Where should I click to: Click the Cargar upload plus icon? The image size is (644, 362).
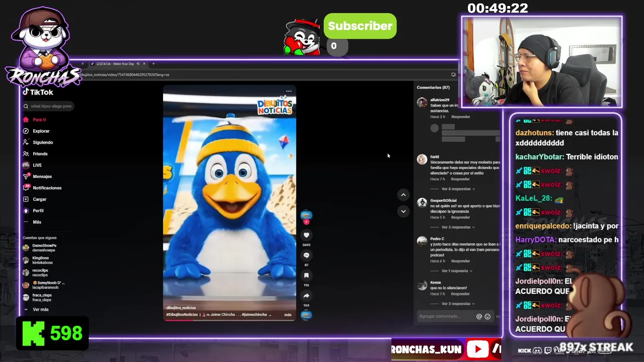pyautogui.click(x=26, y=199)
